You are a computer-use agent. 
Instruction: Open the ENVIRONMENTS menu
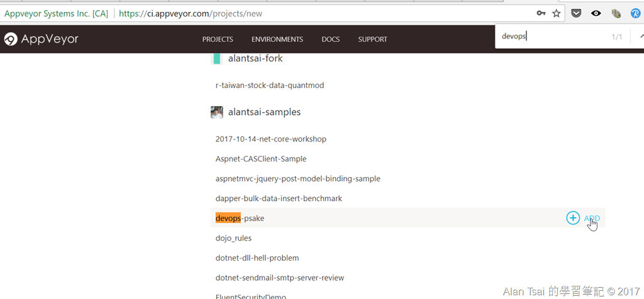click(x=277, y=40)
